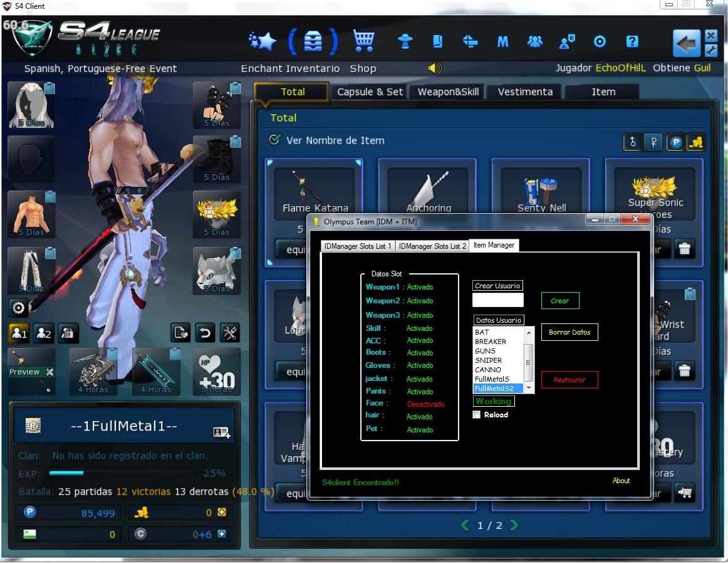Screen dimensions: 728x564
Task: Switch to character slot 2
Action: point(44,333)
